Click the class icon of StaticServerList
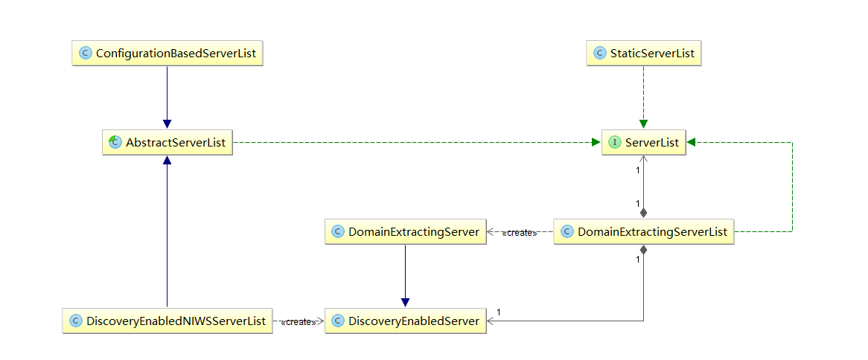The width and height of the screenshot is (868, 360). pos(599,53)
